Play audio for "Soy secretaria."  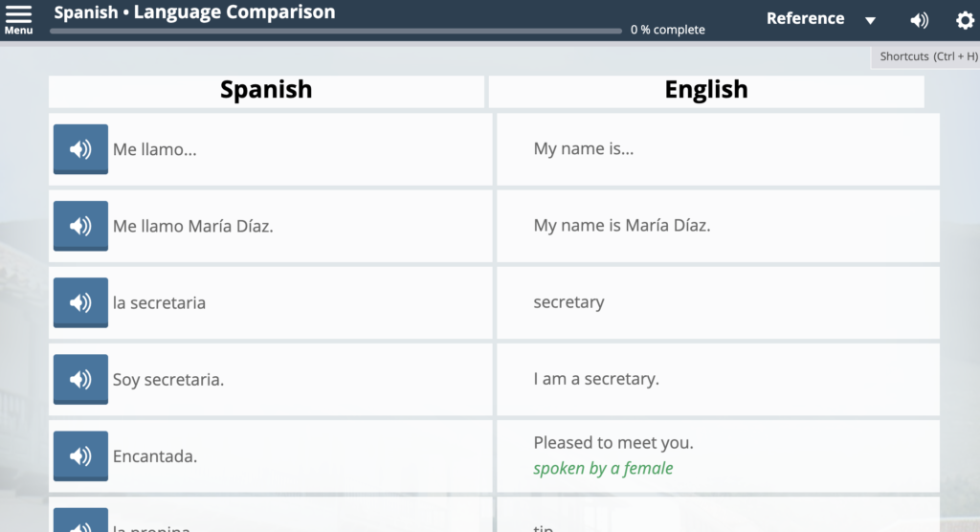point(80,379)
